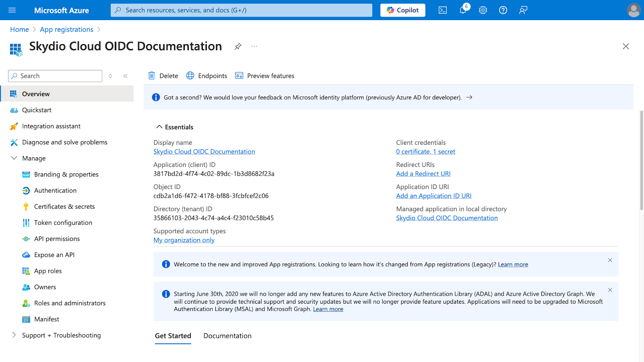Screen dimensions: 644x362
Task: Go to App registrations breadcrumb
Action: click(x=66, y=29)
